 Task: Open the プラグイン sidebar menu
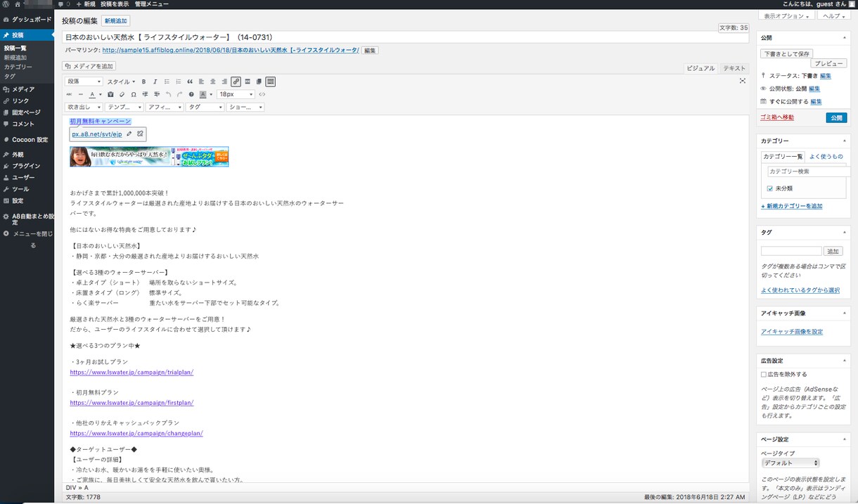27,166
